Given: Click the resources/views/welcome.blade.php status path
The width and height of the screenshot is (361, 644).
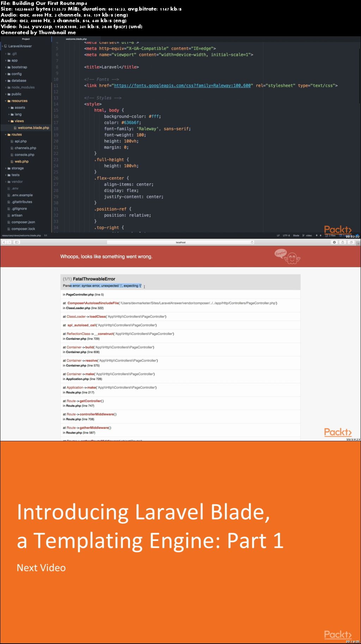Looking at the screenshot, I should pyautogui.click(x=22, y=236).
